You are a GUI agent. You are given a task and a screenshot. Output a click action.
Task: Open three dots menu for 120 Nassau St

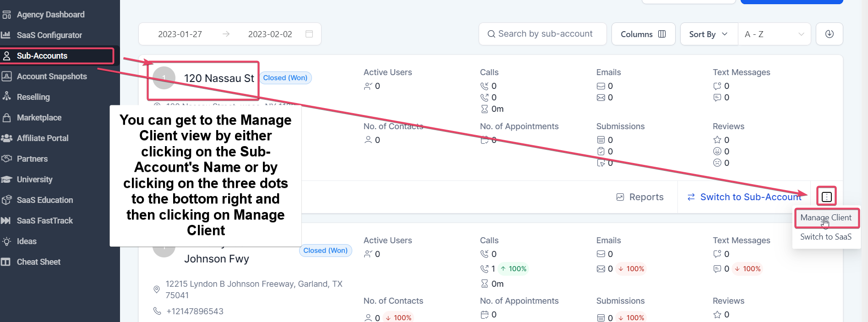point(826,197)
